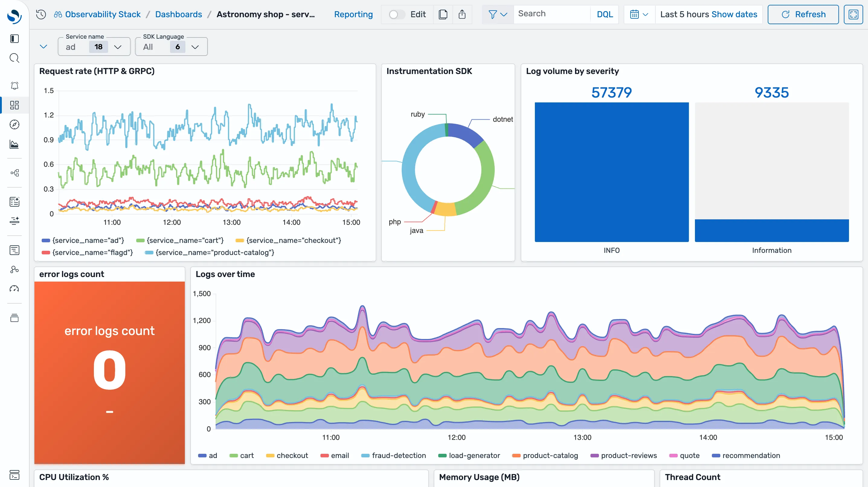Open the calendar quick date menu
868x487 pixels.
click(x=639, y=14)
